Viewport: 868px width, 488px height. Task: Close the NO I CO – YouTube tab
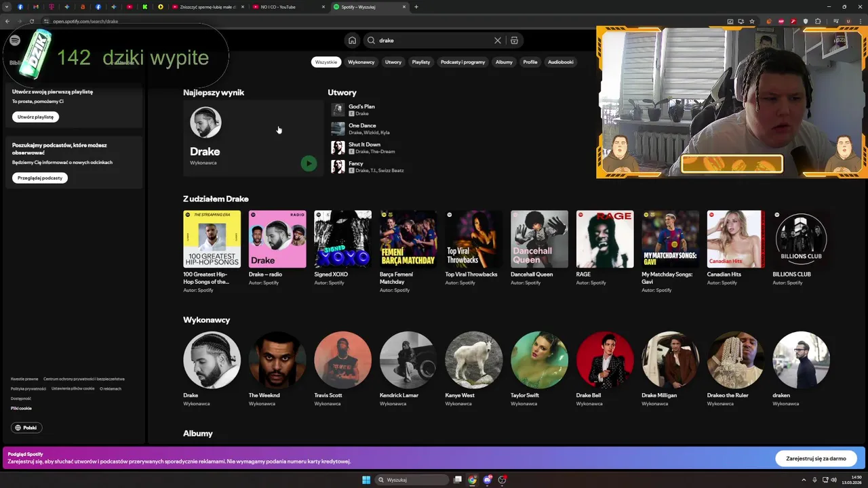(x=323, y=7)
